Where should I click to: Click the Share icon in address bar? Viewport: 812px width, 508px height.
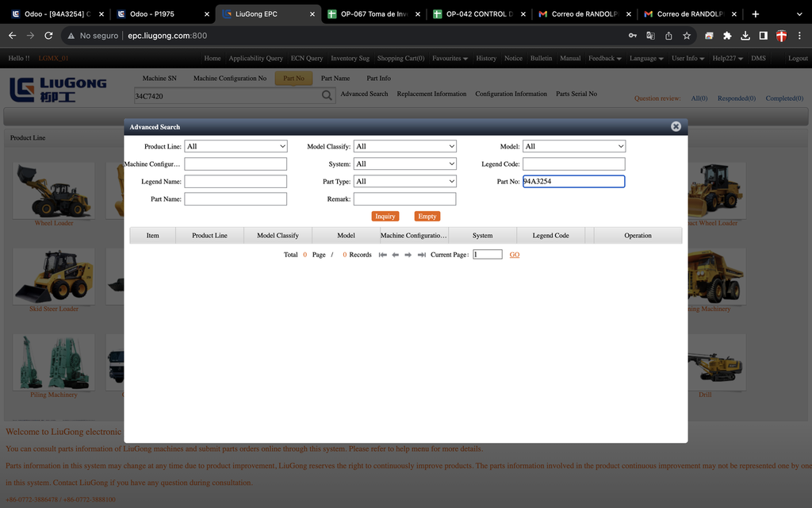(668, 36)
